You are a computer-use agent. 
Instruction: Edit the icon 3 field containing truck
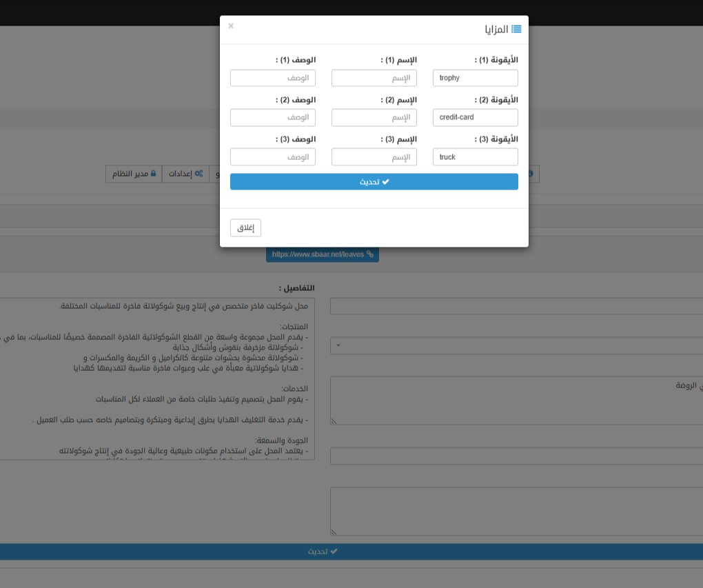pyautogui.click(x=476, y=157)
